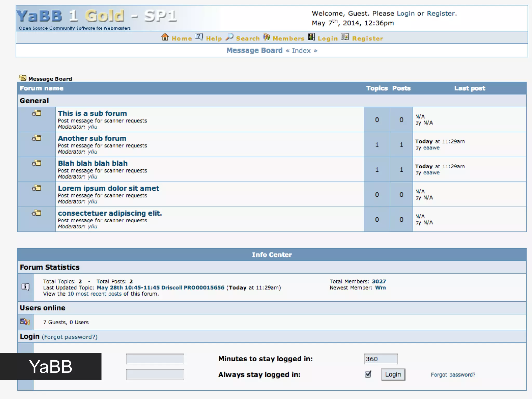Open the 'Another sub forum' link
The width and height of the screenshot is (532, 399).
point(92,138)
